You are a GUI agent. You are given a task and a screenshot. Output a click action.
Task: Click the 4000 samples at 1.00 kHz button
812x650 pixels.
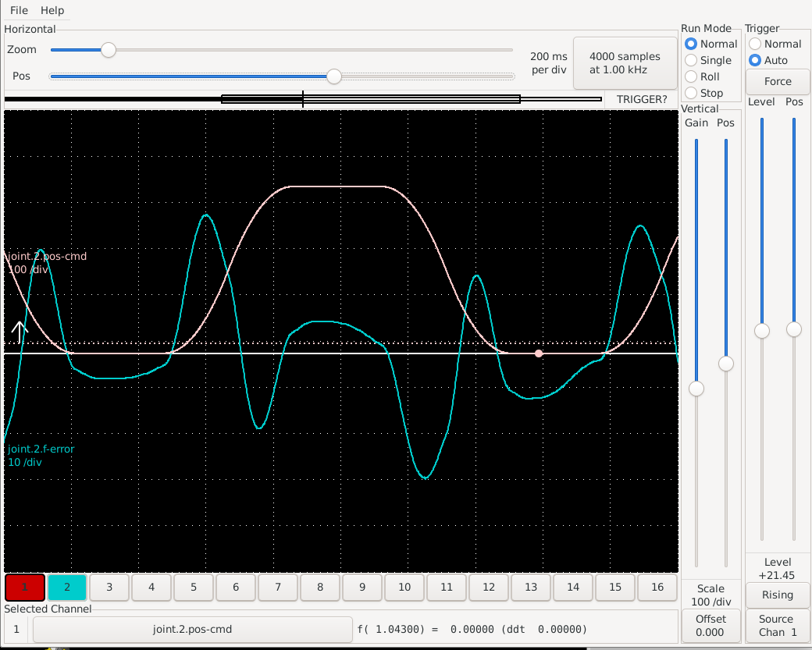pos(625,63)
